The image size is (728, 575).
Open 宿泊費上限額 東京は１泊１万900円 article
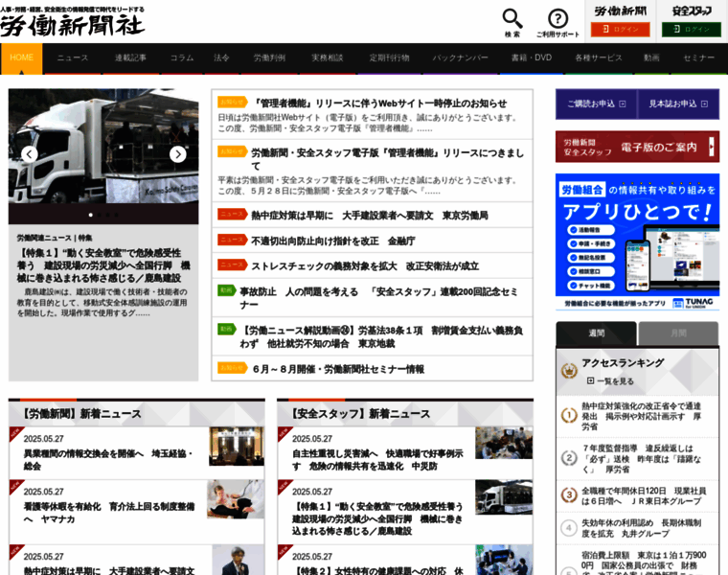[644, 561]
